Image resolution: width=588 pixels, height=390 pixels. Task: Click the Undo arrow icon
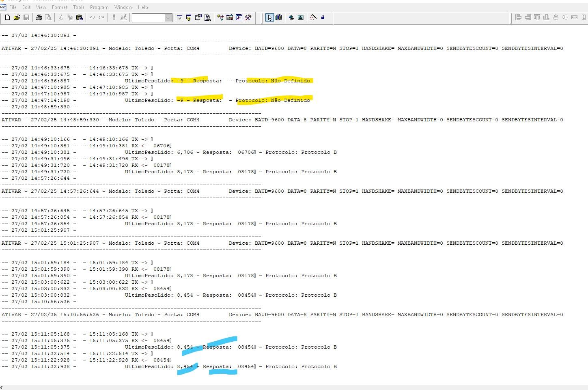pos(92,17)
